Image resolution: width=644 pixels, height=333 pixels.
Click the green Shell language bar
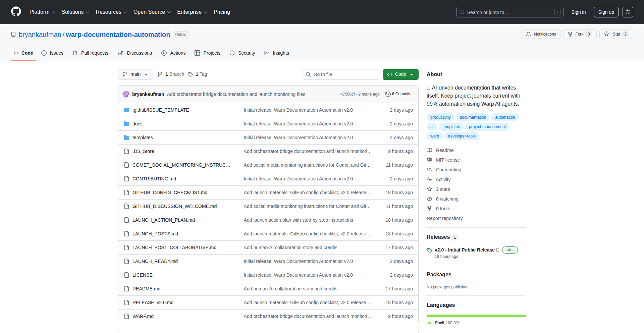pos(476,316)
